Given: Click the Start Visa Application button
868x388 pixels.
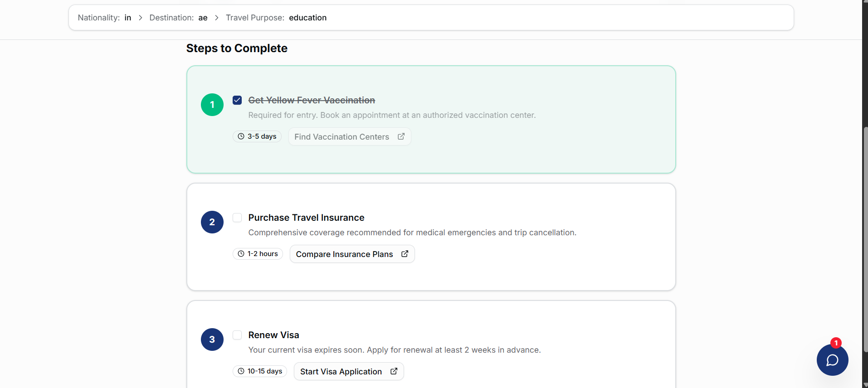Looking at the screenshot, I should pyautogui.click(x=341, y=372).
